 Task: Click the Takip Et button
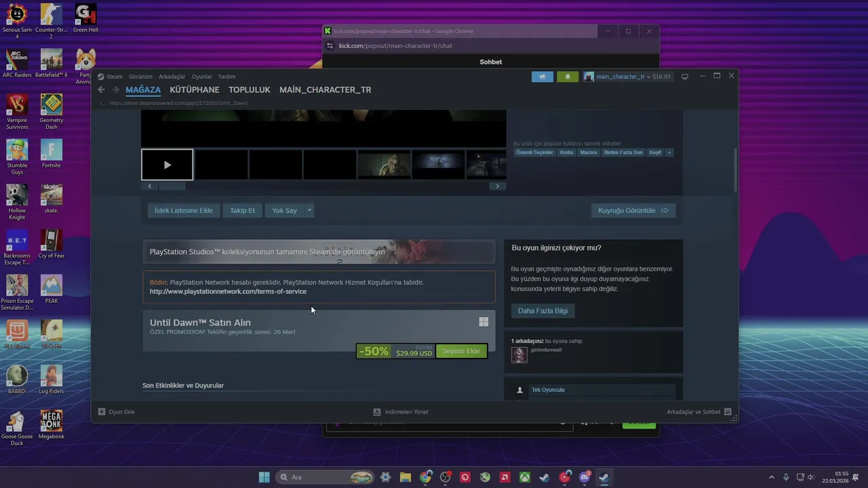(x=243, y=210)
